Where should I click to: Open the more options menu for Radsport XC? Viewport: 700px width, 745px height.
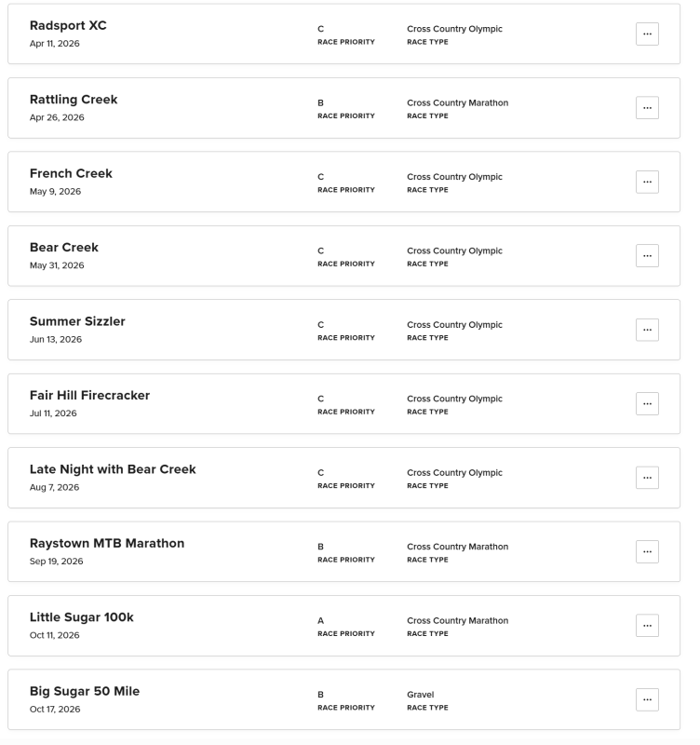(647, 34)
